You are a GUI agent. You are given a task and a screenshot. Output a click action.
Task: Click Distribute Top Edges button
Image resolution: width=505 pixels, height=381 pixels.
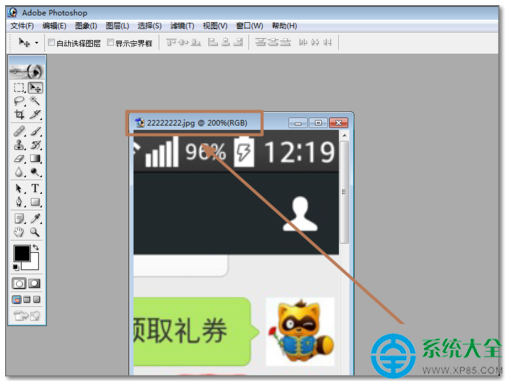coord(261,42)
